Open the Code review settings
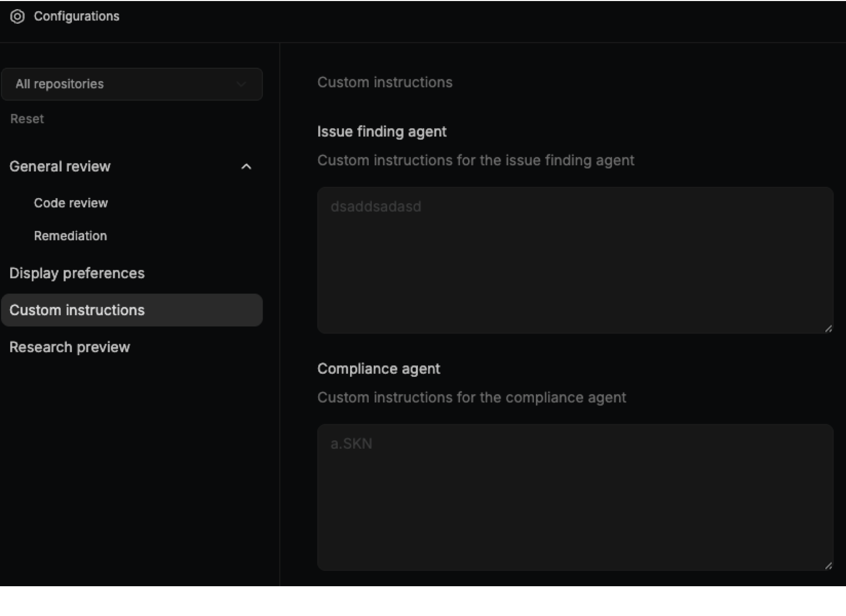This screenshot has width=846, height=616. tap(71, 203)
